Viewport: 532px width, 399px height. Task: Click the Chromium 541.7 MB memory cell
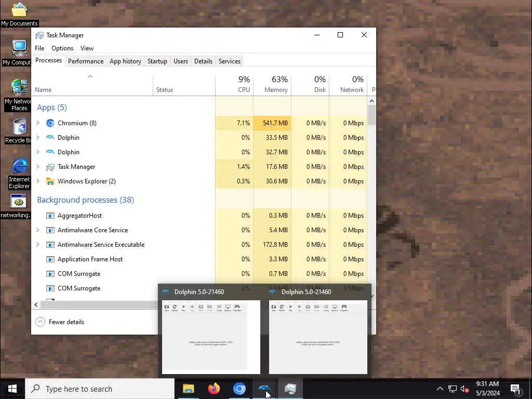[x=272, y=123]
